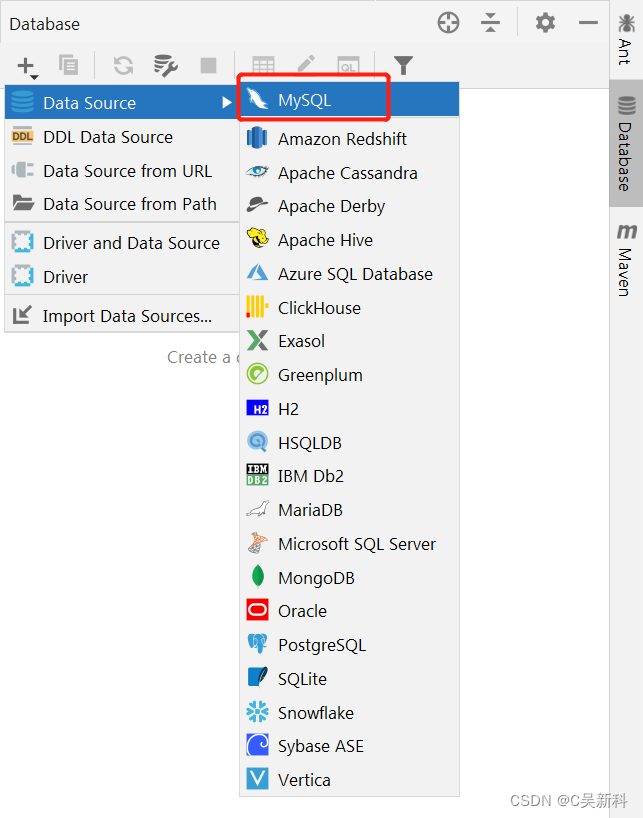Click the PostgreSQL elephant icon
The image size is (643, 818).
pos(258,644)
